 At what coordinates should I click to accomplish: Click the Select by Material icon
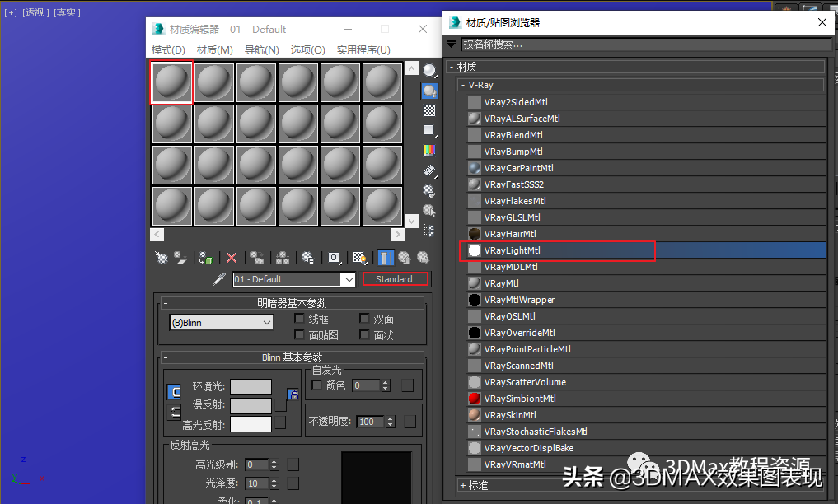click(x=429, y=210)
